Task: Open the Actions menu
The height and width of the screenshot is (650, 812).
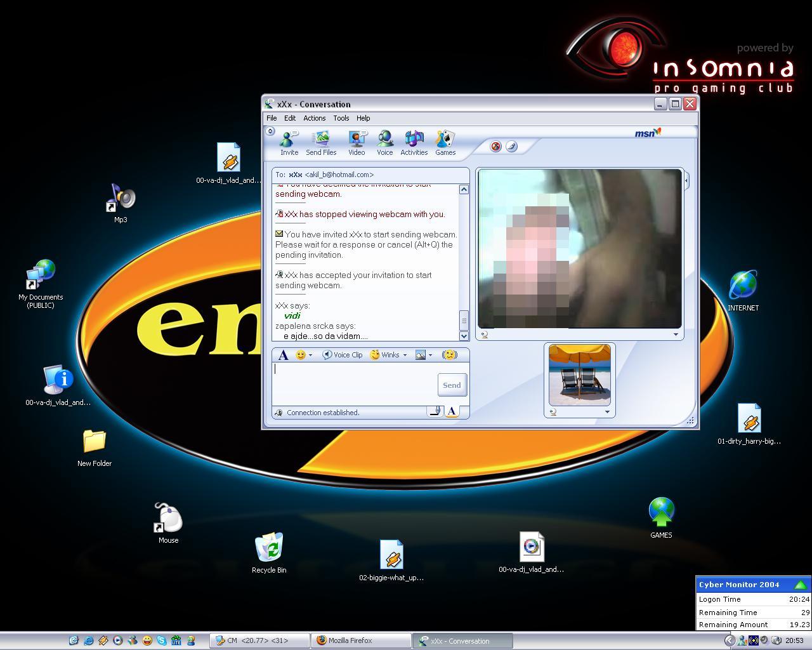Action: (x=314, y=118)
